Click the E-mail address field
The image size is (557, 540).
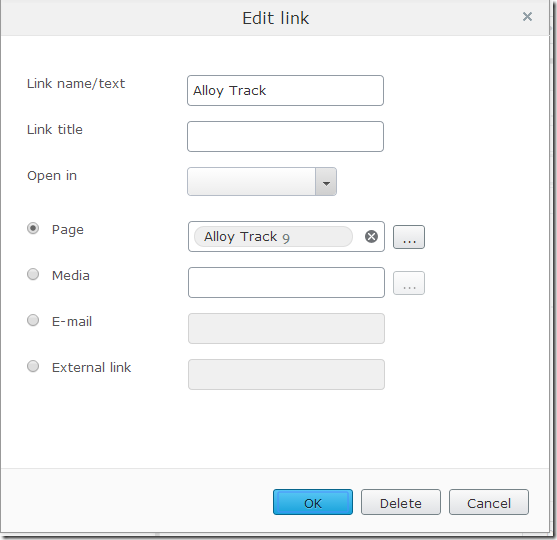pyautogui.click(x=286, y=328)
